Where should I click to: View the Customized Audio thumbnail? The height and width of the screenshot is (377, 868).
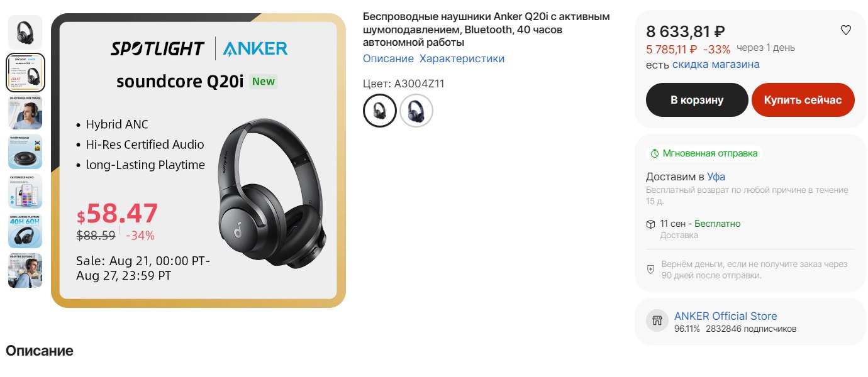coord(25,191)
